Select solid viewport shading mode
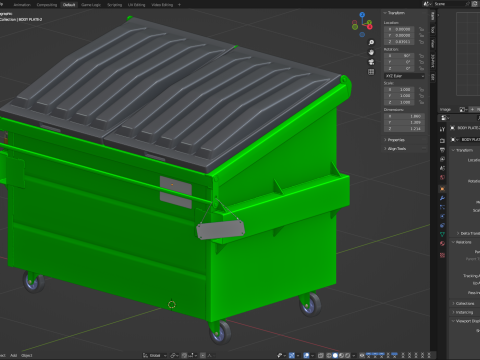Viewport: 480px width, 360px height. coord(335,355)
